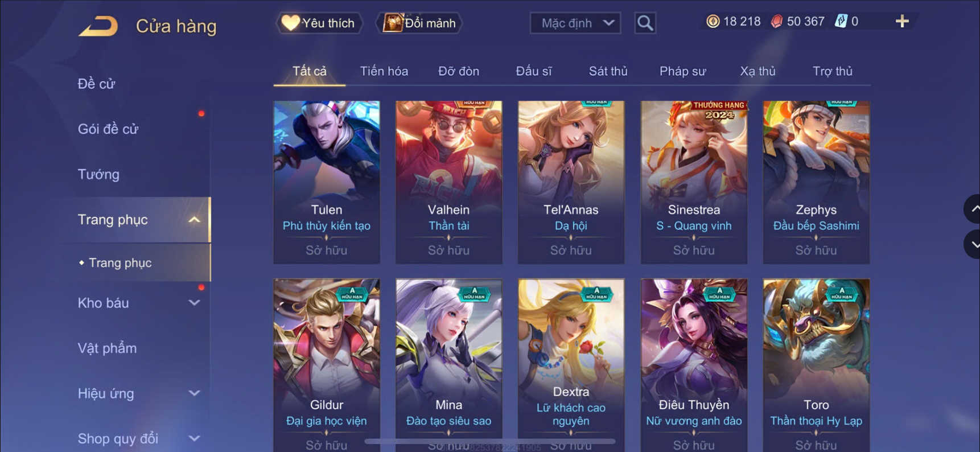Open the Tướng sidebar menu item
This screenshot has height=452, width=980.
pyautogui.click(x=98, y=174)
